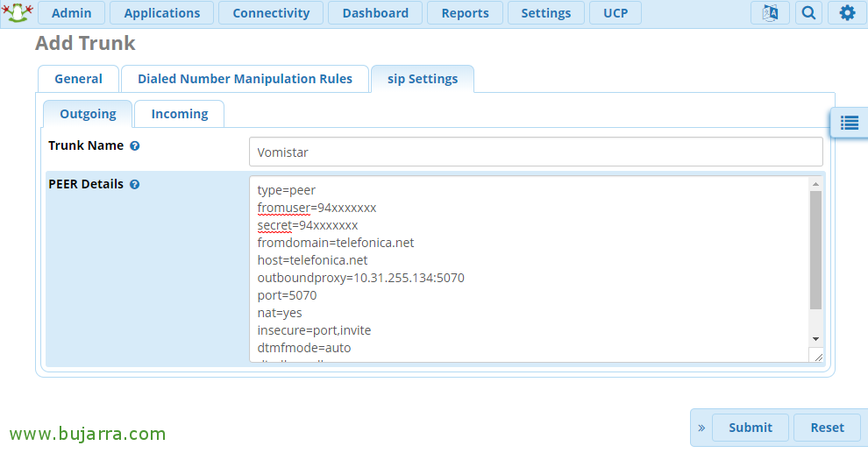Screen dimensions: 868x453
Task: Click the line 'fromdomain=telefonica.net'
Action: point(336,243)
